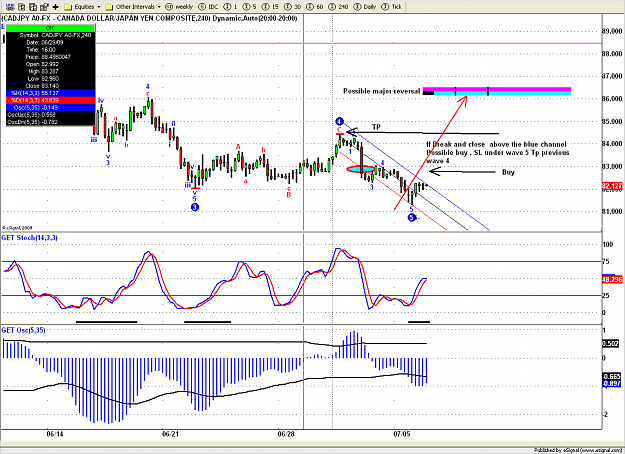Click the current price tag 82.127

tap(612, 186)
